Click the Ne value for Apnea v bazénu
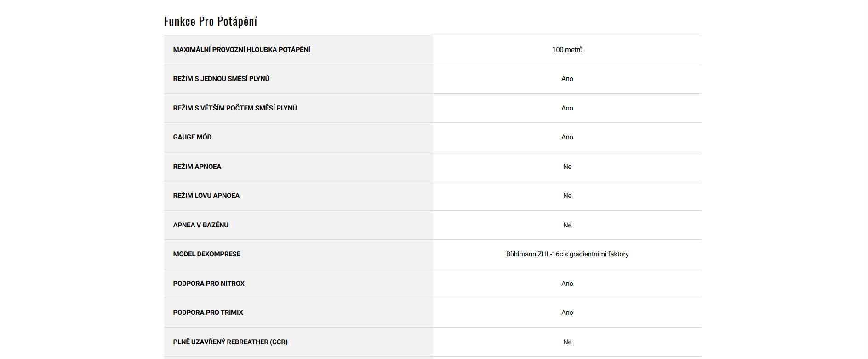 567,225
